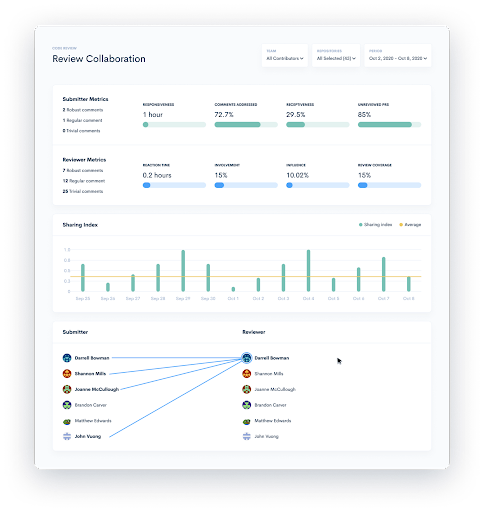Click the Oct 6 sharing index bar
Screen dimensions: 484x512
coord(358,279)
